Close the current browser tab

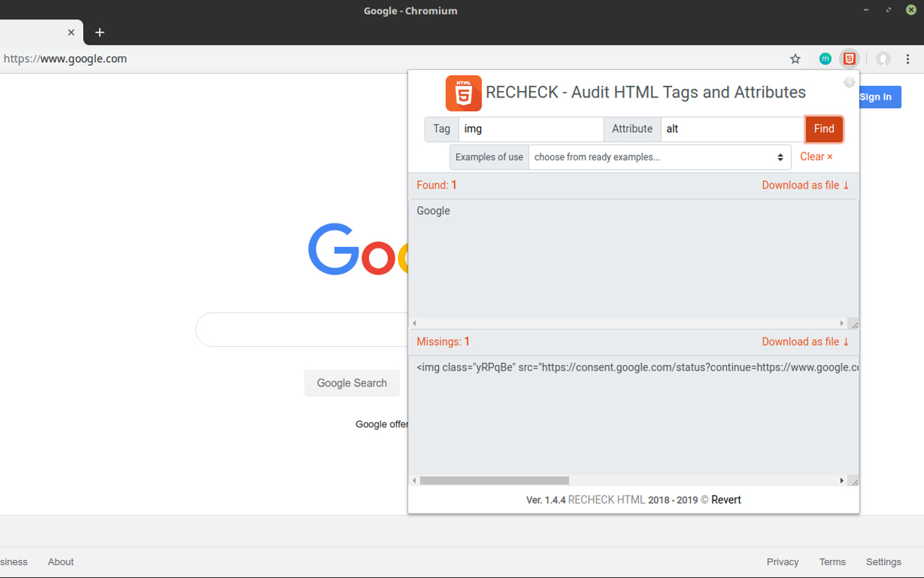pos(71,33)
